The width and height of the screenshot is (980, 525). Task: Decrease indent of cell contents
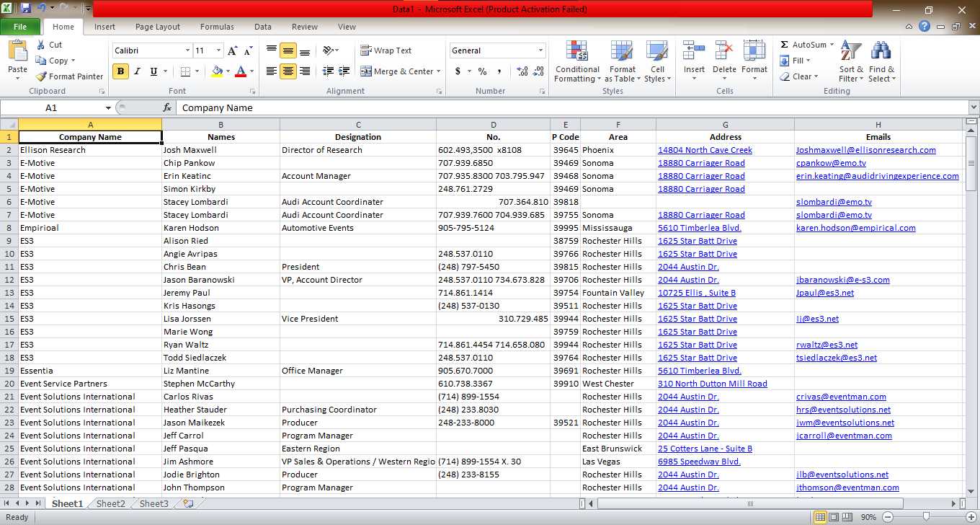click(x=328, y=71)
